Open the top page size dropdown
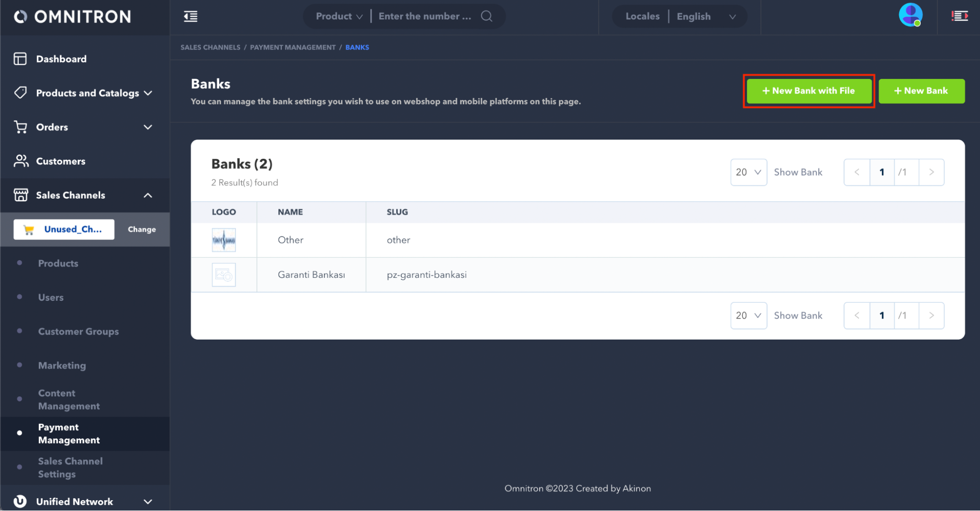Image resolution: width=980 pixels, height=511 pixels. (x=748, y=172)
